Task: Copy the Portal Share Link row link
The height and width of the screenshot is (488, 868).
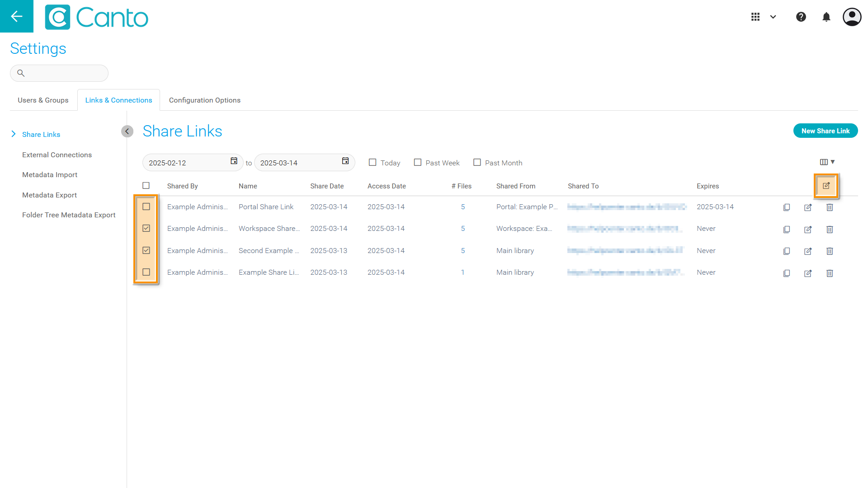Action: coord(786,207)
